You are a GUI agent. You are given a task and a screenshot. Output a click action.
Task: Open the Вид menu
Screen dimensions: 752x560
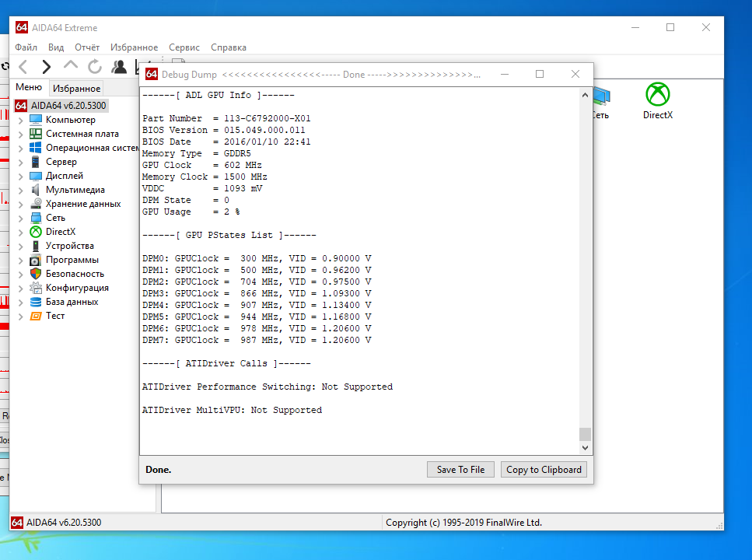tap(56, 47)
